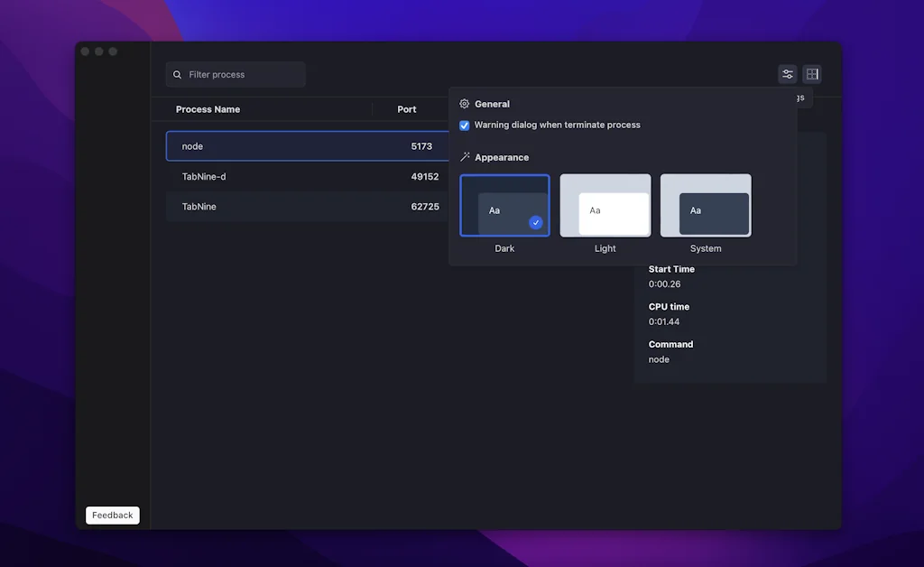Sort by the Process Name column header
This screenshot has height=567, width=924.
(208, 109)
